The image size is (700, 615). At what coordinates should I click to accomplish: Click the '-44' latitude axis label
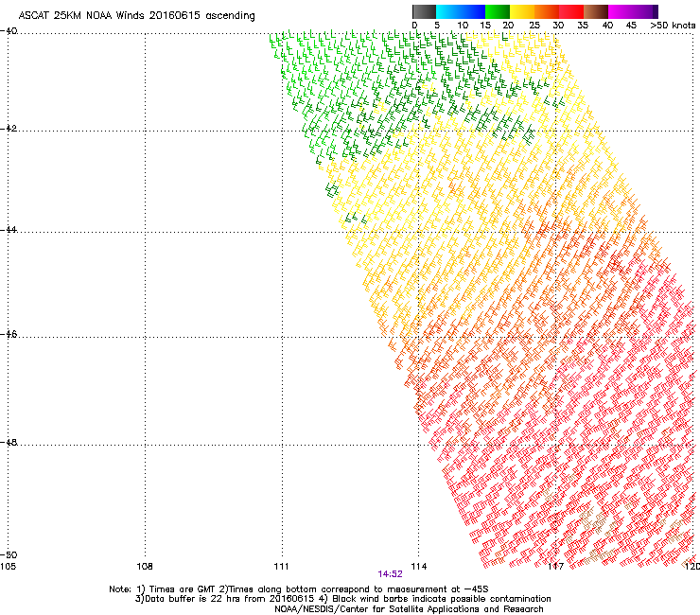9,230
